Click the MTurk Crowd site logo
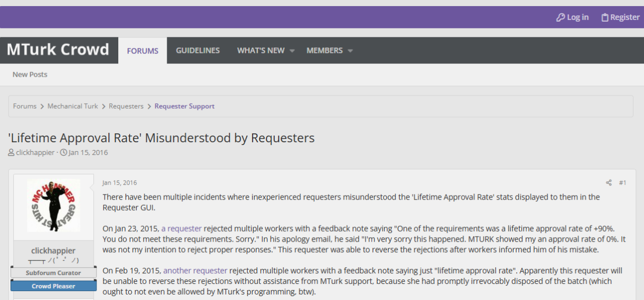Image resolution: width=644 pixels, height=300 pixels. (x=58, y=50)
